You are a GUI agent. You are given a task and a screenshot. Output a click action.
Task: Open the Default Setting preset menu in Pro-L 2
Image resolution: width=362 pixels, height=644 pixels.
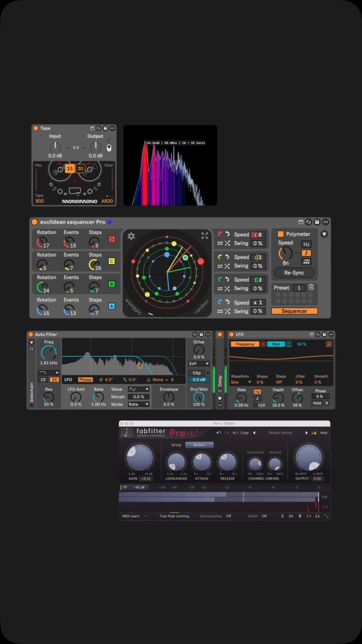click(x=280, y=433)
